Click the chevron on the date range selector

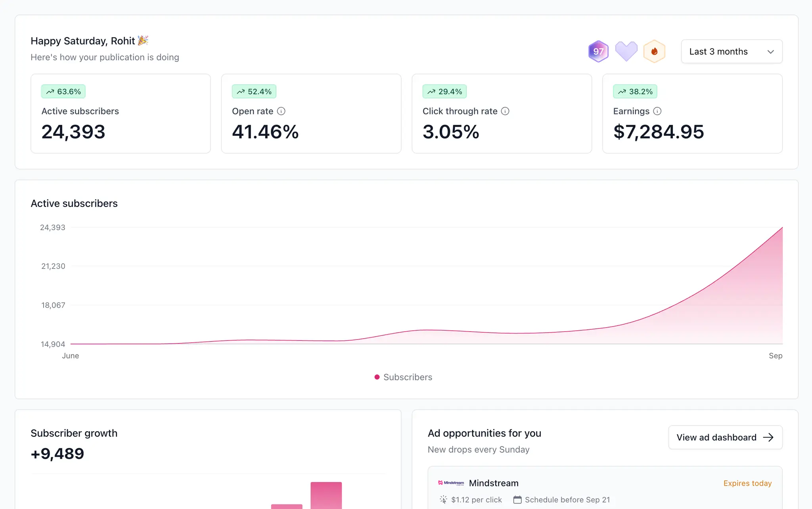pos(770,52)
